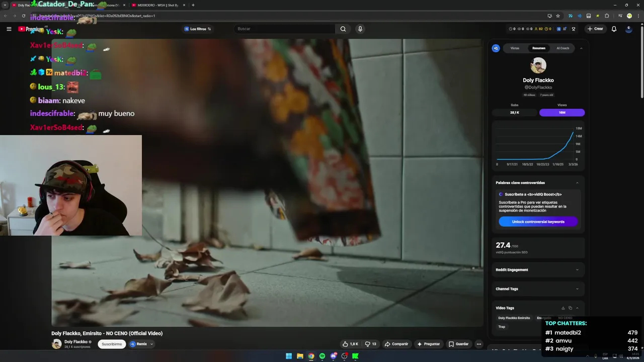Collapse the vidIQ side panel

581,48
